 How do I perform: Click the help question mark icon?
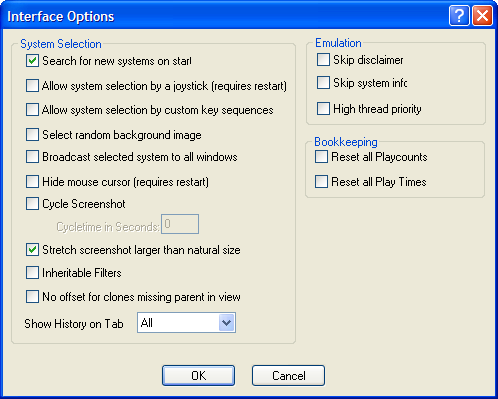click(x=459, y=15)
